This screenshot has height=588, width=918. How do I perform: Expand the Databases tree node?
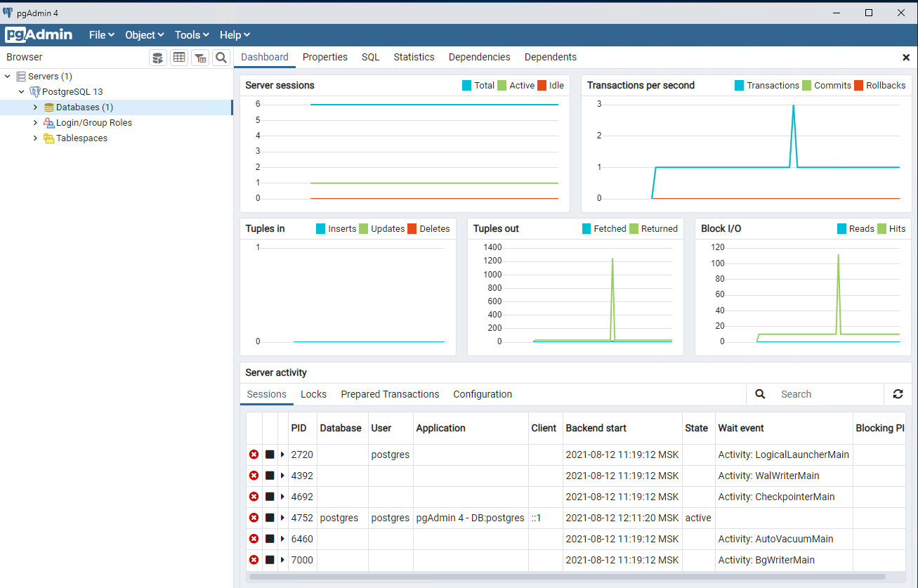(x=35, y=107)
